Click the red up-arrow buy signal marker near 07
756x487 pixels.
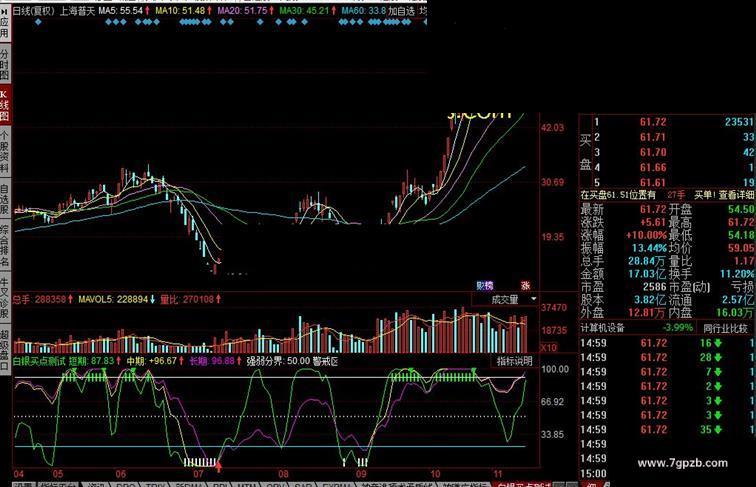coord(218,466)
